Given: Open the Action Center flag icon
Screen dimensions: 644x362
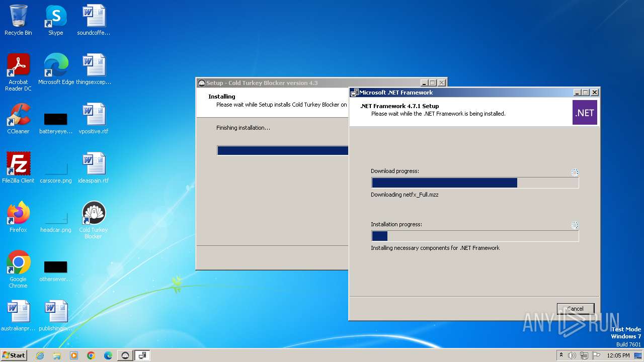Looking at the screenshot, I should tap(597, 355).
